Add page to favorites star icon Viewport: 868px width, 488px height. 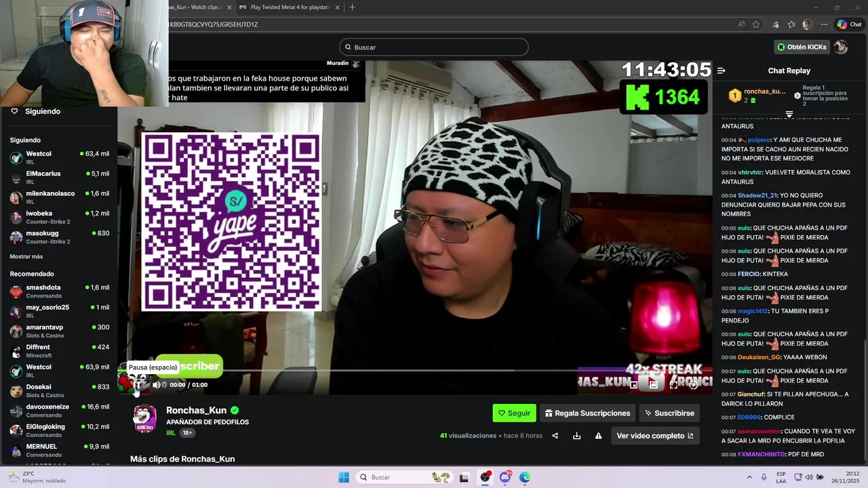click(x=756, y=24)
